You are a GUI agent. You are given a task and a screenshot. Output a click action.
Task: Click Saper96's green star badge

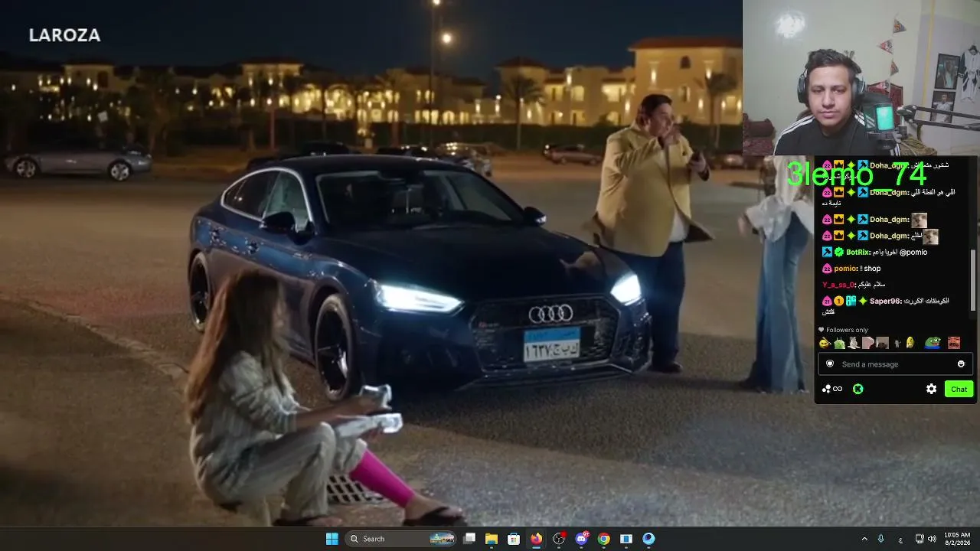(863, 301)
